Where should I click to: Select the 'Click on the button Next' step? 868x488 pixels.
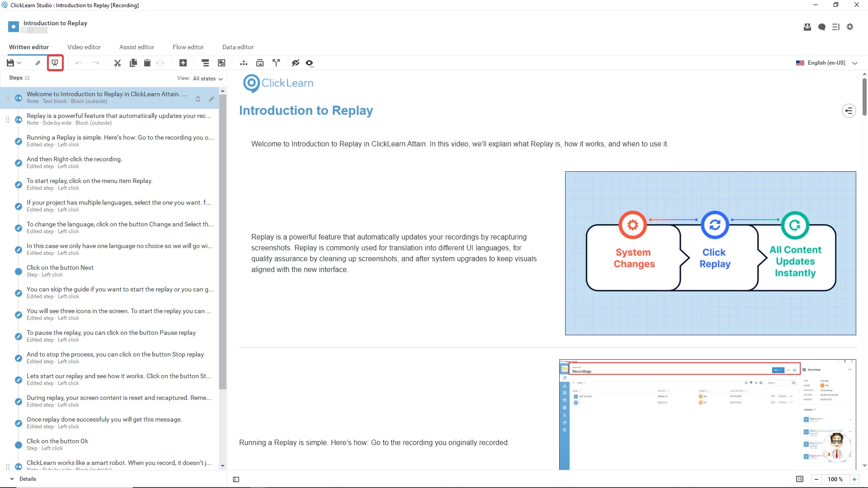[60, 271]
